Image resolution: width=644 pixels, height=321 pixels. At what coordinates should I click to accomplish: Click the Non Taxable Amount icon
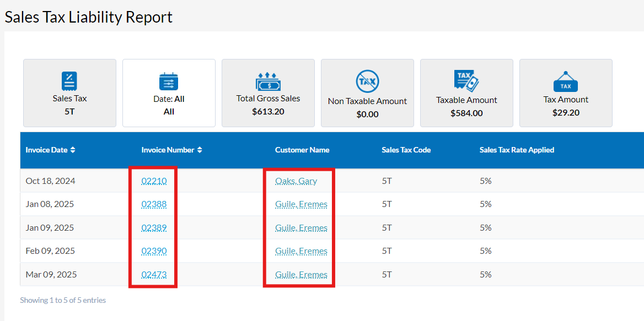click(367, 81)
